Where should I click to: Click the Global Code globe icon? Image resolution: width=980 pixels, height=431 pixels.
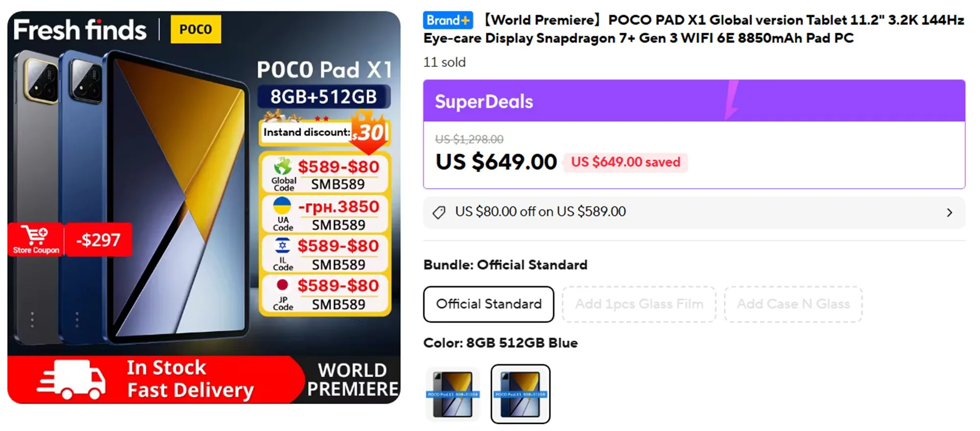click(x=283, y=166)
